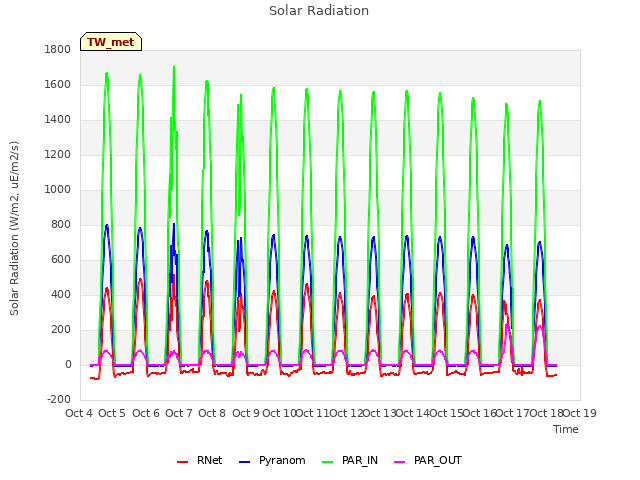Click the 1200 y-axis tick label

pos(58,155)
